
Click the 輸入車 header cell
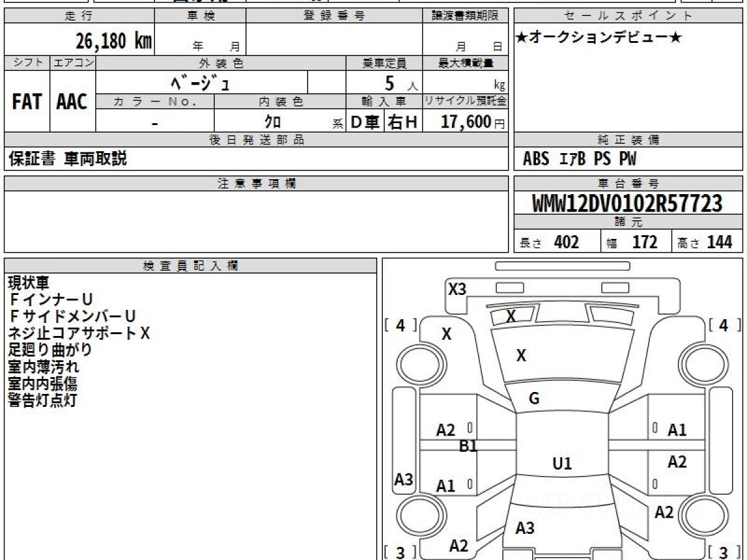pyautogui.click(x=384, y=101)
